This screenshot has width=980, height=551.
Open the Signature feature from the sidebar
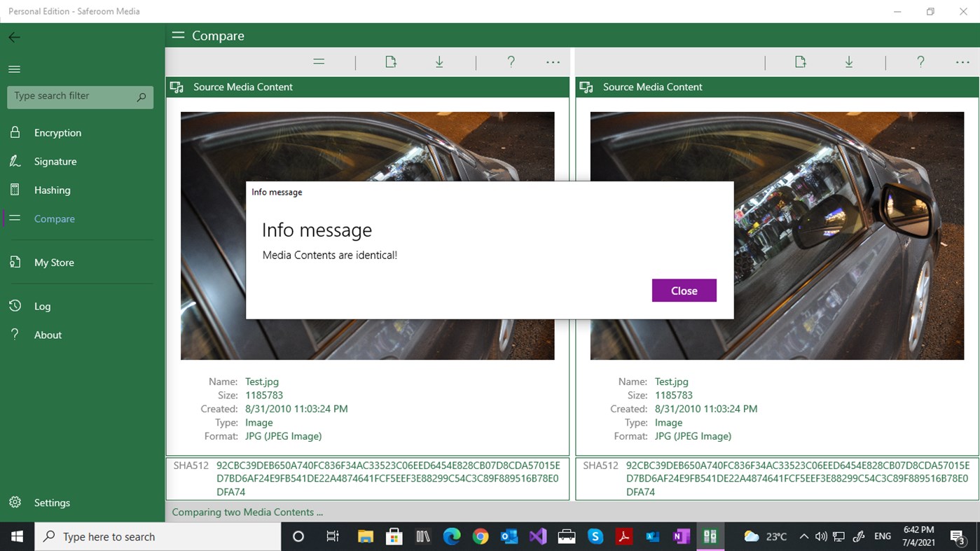(x=55, y=161)
